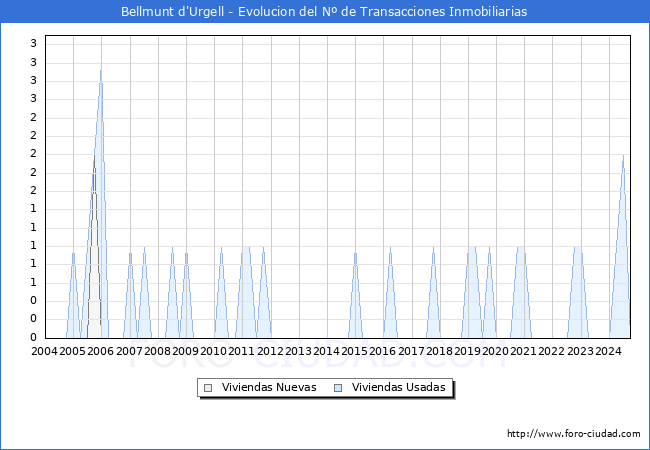Click the 2020 x-axis label
Viewport: 650px width, 450px height.
pyautogui.click(x=495, y=351)
